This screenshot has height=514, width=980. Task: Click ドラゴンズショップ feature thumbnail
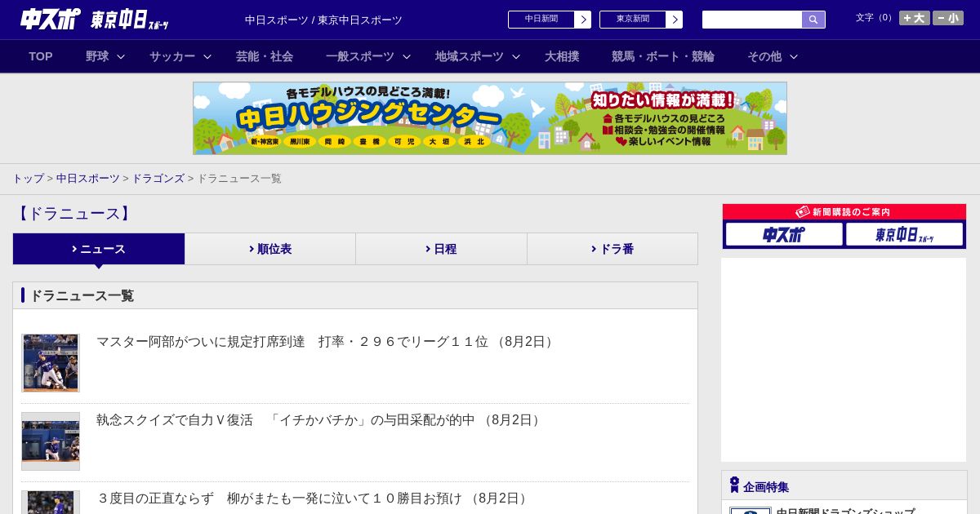tap(751, 511)
